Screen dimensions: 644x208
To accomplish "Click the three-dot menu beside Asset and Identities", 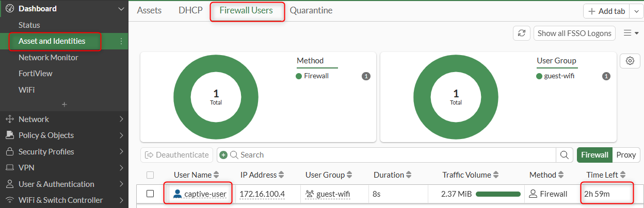I will coord(121,41).
